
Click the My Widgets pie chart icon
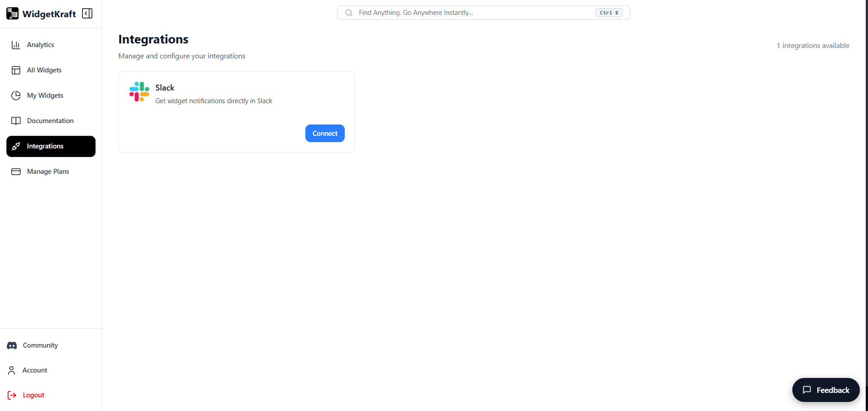[x=16, y=95]
